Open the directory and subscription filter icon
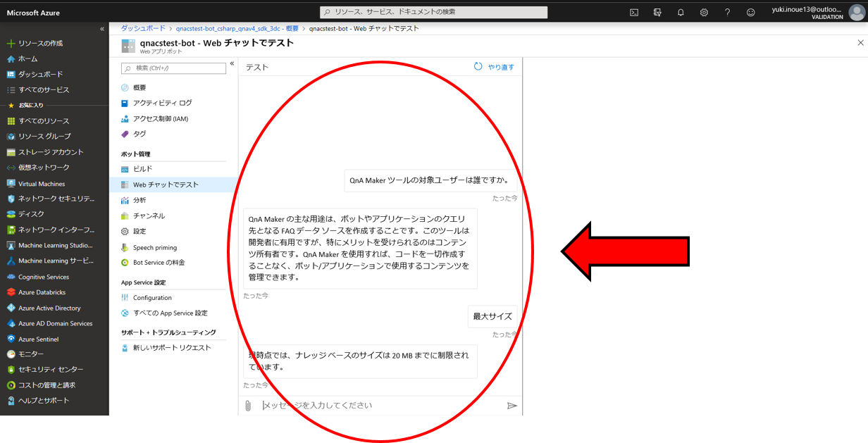Viewport: 868px width, 443px height. [657, 12]
